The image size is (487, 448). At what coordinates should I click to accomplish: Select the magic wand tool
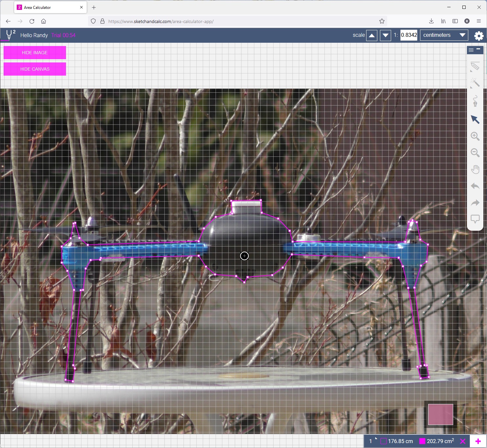(x=475, y=83)
